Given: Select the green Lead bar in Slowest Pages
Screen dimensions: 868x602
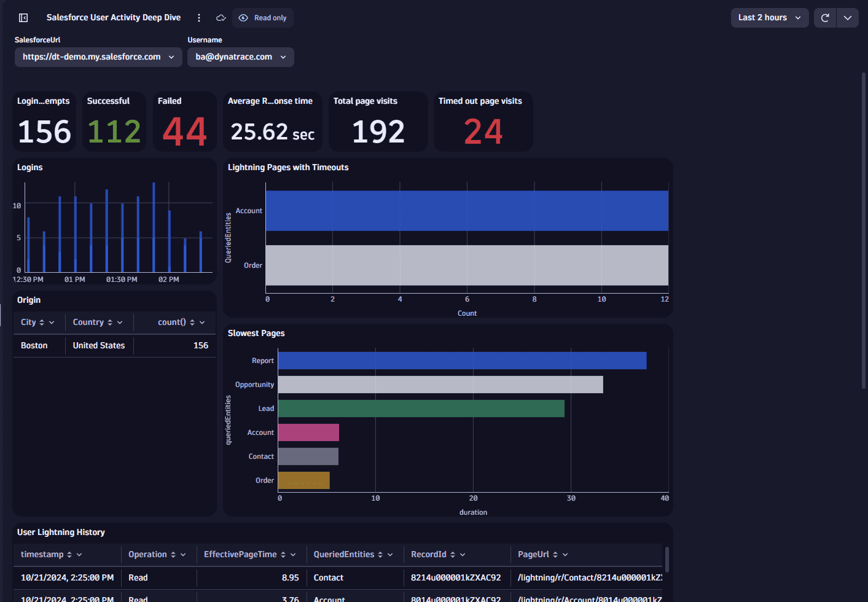Looking at the screenshot, I should (421, 408).
